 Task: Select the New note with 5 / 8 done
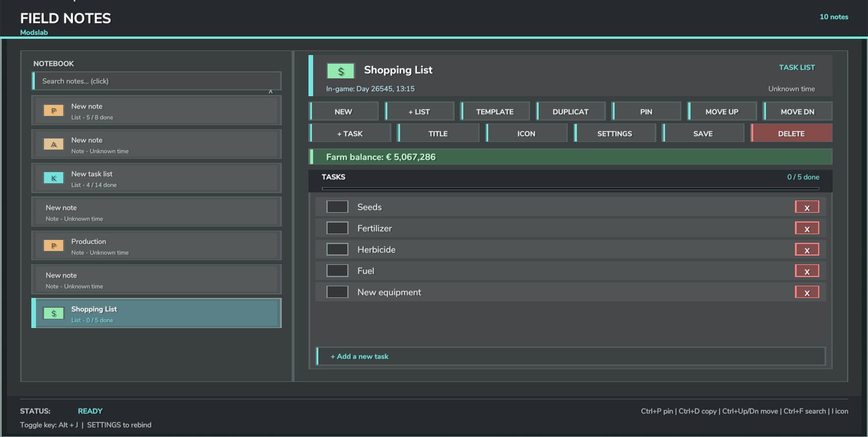pyautogui.click(x=157, y=110)
